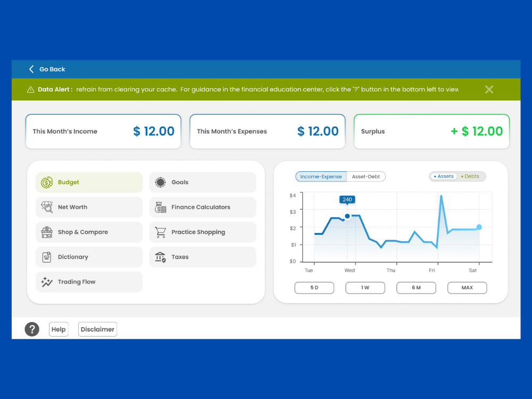
Task: Choose the Trading Flow label
Action: coord(77,281)
